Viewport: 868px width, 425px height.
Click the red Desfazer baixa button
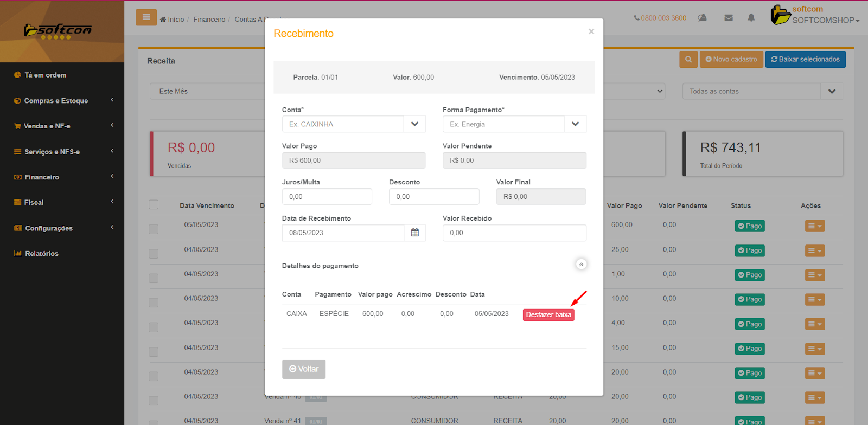[x=548, y=315]
